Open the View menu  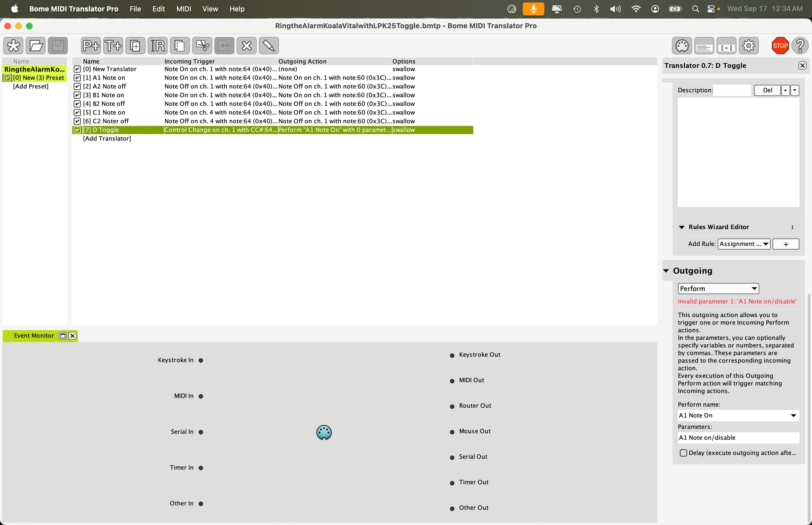tap(210, 9)
